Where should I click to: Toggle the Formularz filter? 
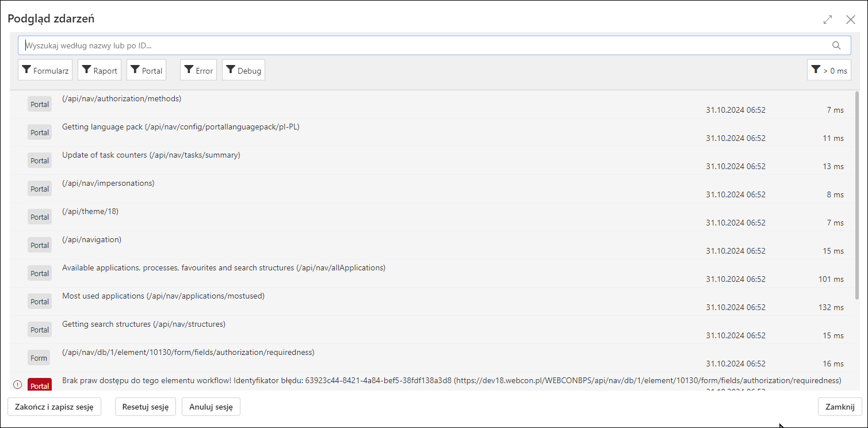tap(45, 70)
